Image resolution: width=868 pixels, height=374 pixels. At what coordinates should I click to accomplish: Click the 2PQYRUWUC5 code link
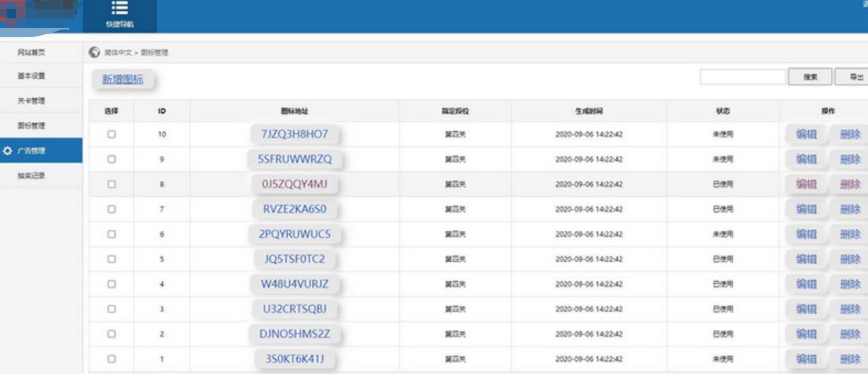295,234
